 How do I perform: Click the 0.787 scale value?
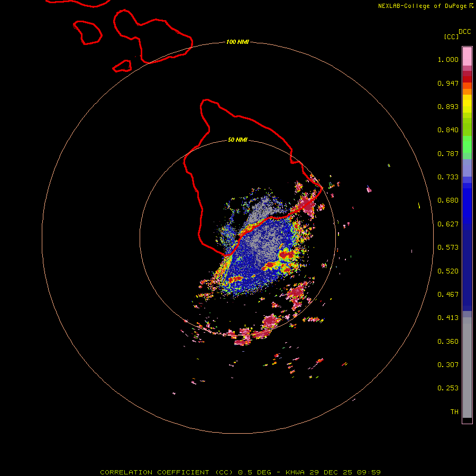pos(448,153)
